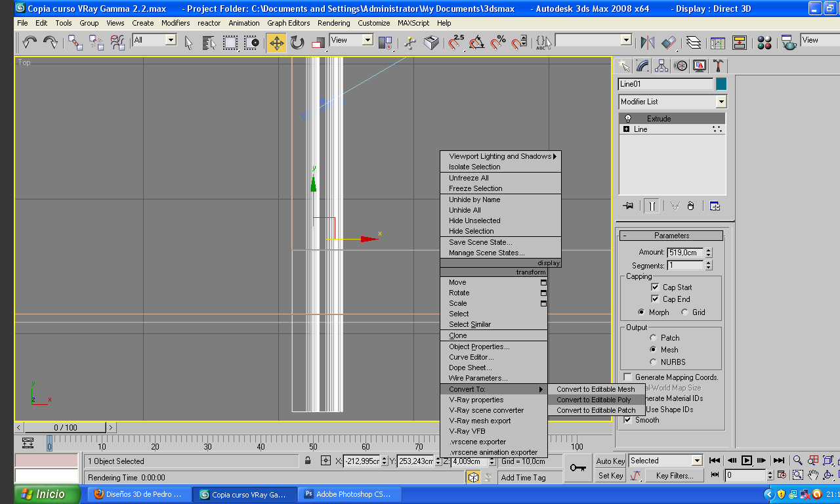Open the Rendering menu

(x=333, y=23)
